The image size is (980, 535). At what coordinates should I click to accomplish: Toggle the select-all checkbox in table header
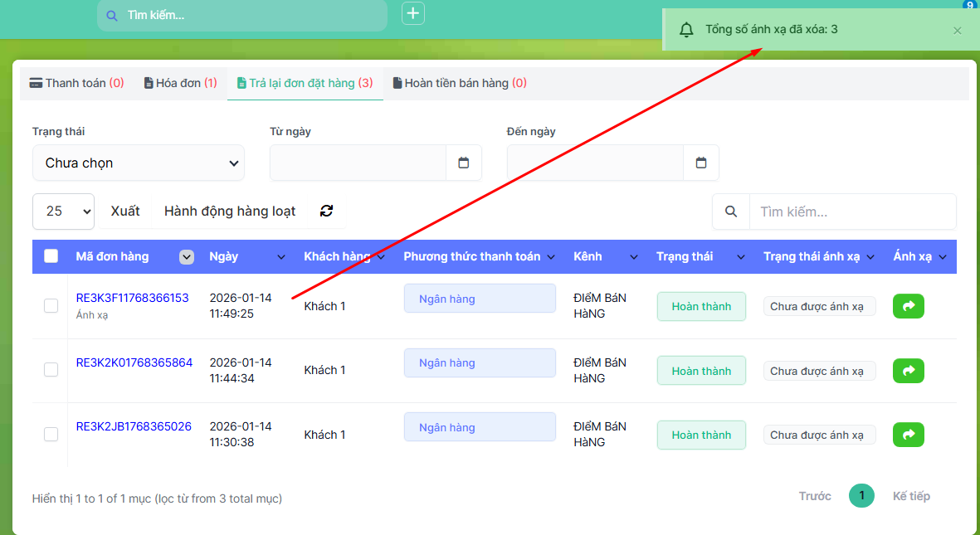[x=51, y=256]
